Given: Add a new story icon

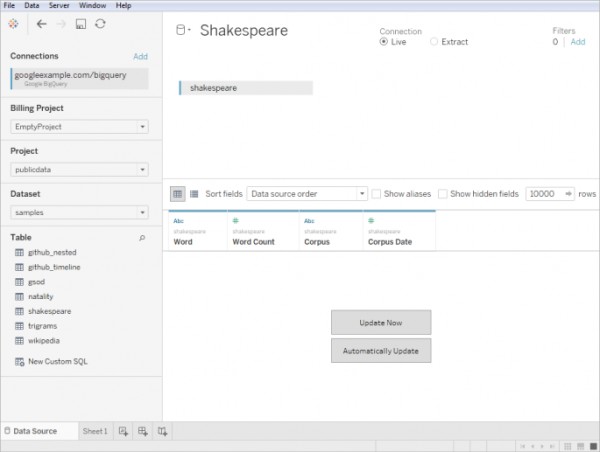Looking at the screenshot, I should coord(162,431).
